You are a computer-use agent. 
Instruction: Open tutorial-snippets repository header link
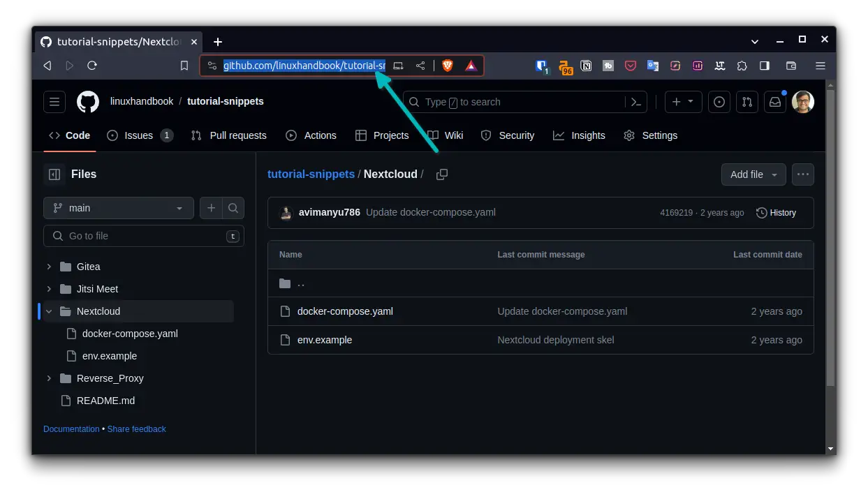click(226, 101)
